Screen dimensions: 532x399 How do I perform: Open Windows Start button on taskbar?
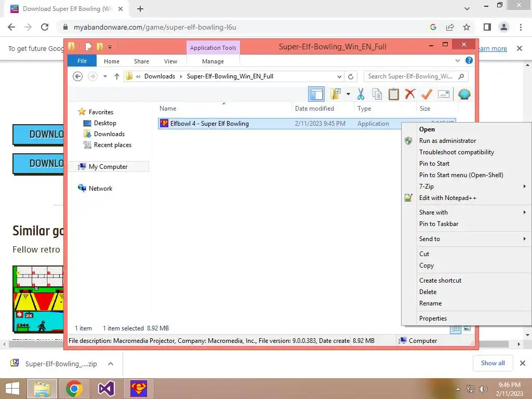click(x=12, y=389)
